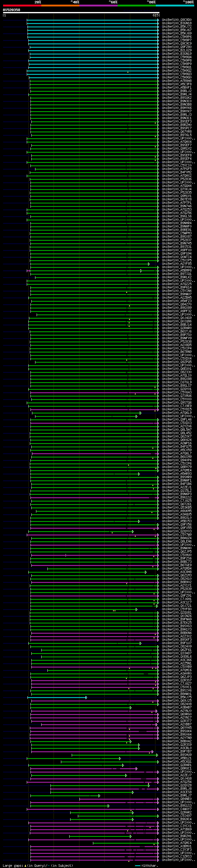Select the UniRef100_B2LU29 label
Viewport: 197px width, 868px height.
[x=177, y=50]
